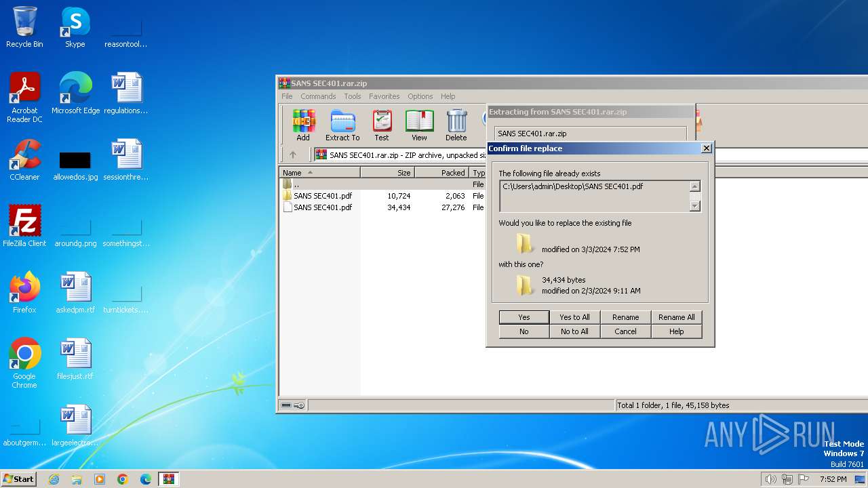Open the Favorites menu
The height and width of the screenshot is (488, 868).
pyautogui.click(x=384, y=96)
